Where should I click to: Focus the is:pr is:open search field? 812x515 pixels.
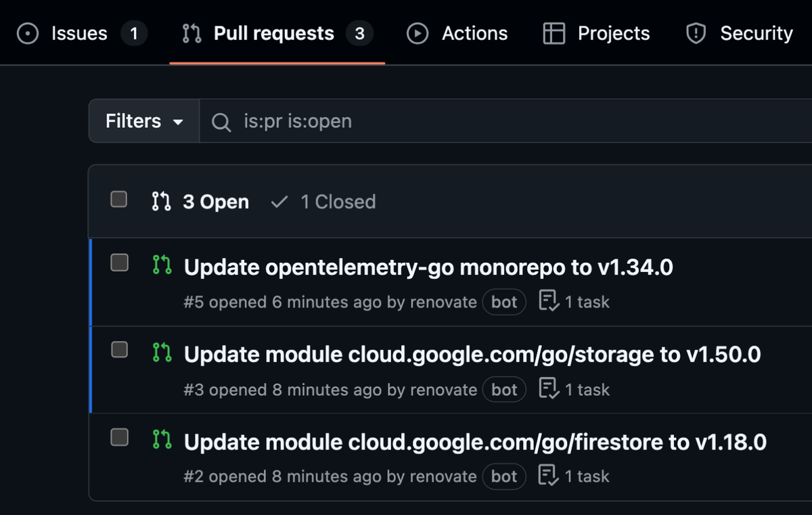505,121
